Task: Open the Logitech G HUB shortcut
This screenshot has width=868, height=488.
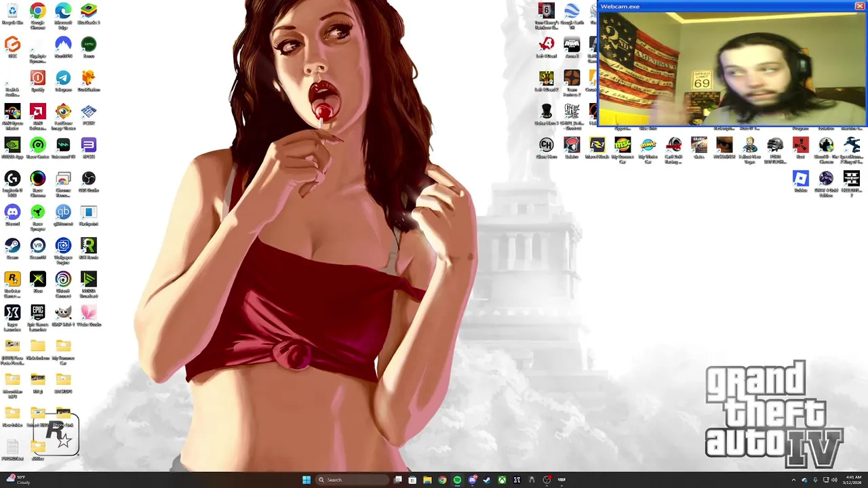Action: point(12,182)
